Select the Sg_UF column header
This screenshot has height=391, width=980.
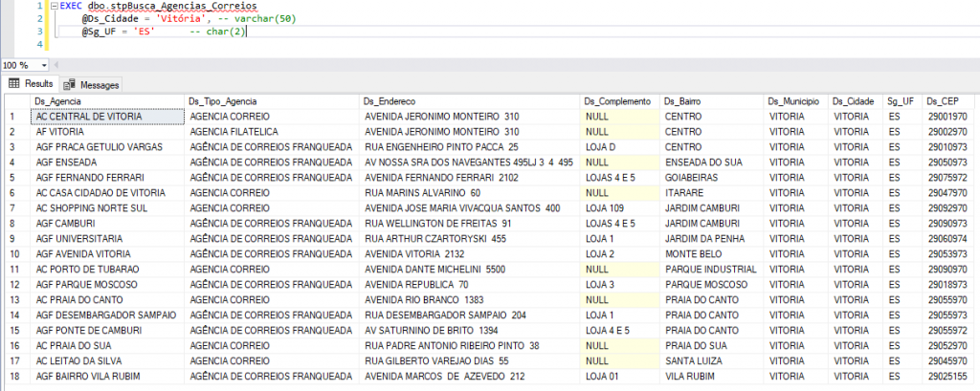point(902,101)
